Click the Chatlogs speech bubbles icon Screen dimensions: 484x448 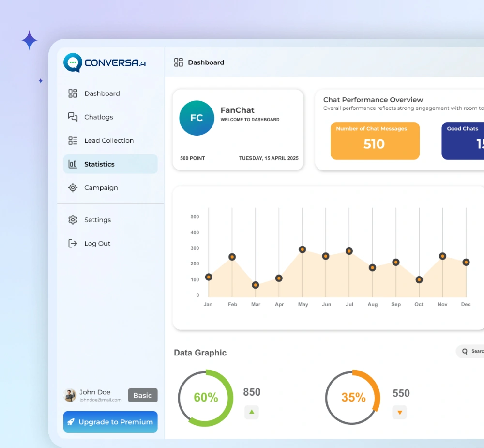coord(73,117)
